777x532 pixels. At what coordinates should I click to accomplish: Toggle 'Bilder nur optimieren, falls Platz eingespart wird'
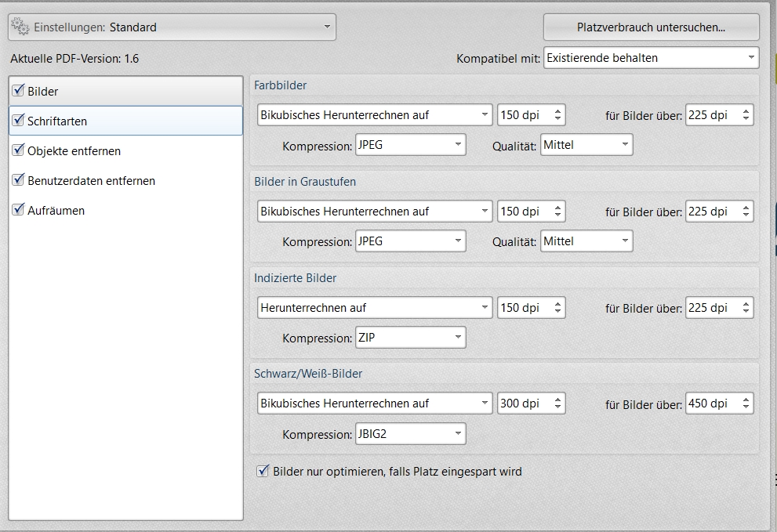(x=263, y=471)
